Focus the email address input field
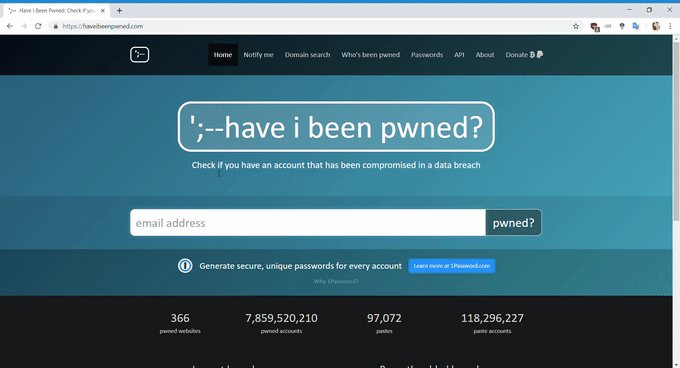 (308, 223)
